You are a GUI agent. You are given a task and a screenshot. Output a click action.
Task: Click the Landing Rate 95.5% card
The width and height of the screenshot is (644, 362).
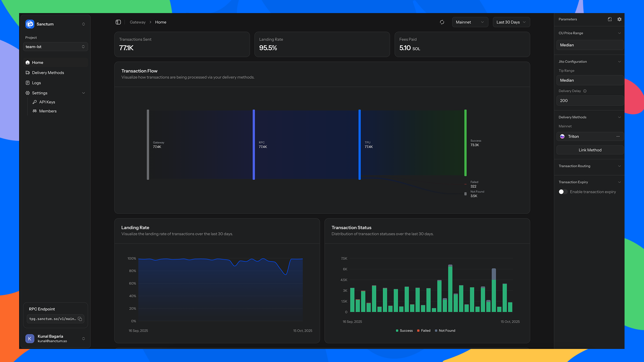[x=322, y=44]
